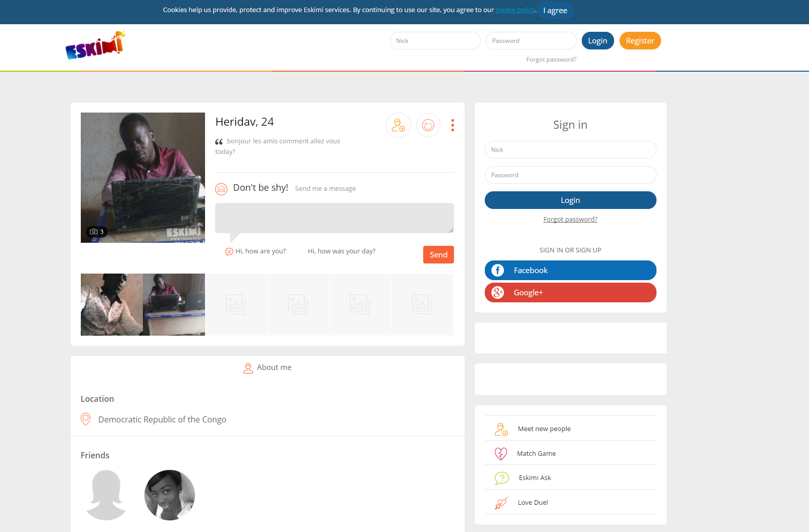Click the Friends section heading
The width and height of the screenshot is (809, 532).
tap(95, 455)
